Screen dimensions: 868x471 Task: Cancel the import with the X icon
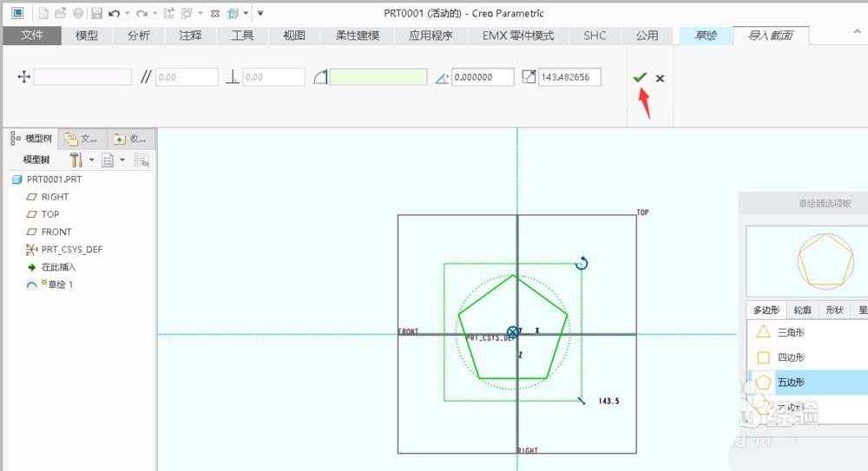point(660,78)
